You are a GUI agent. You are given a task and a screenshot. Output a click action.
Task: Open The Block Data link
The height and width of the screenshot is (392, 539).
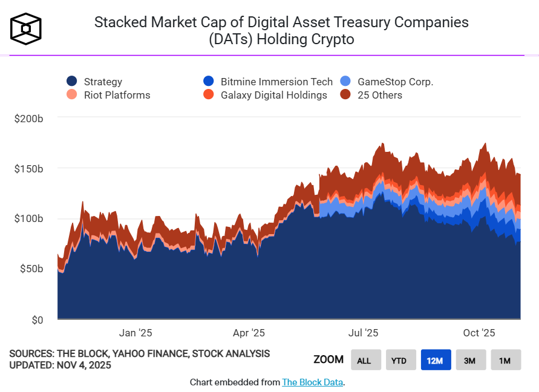tap(312, 382)
